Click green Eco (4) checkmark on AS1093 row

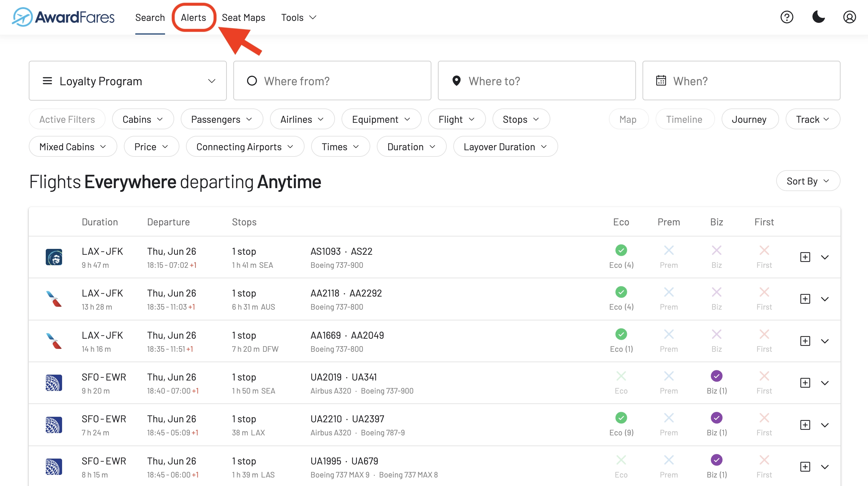pos(621,250)
